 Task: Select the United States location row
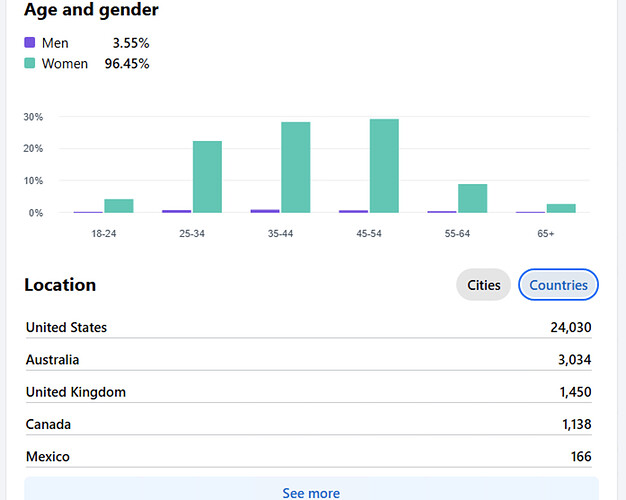309,327
